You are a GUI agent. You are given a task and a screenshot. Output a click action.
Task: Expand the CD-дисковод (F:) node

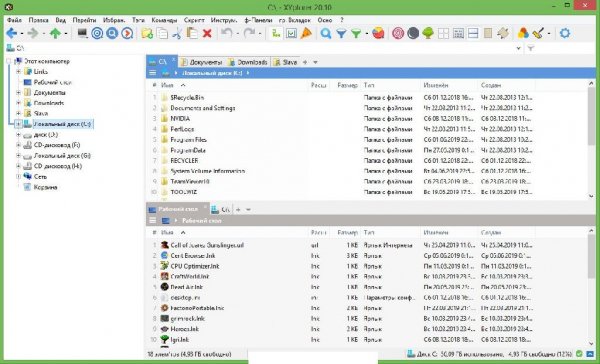[x=18, y=145]
